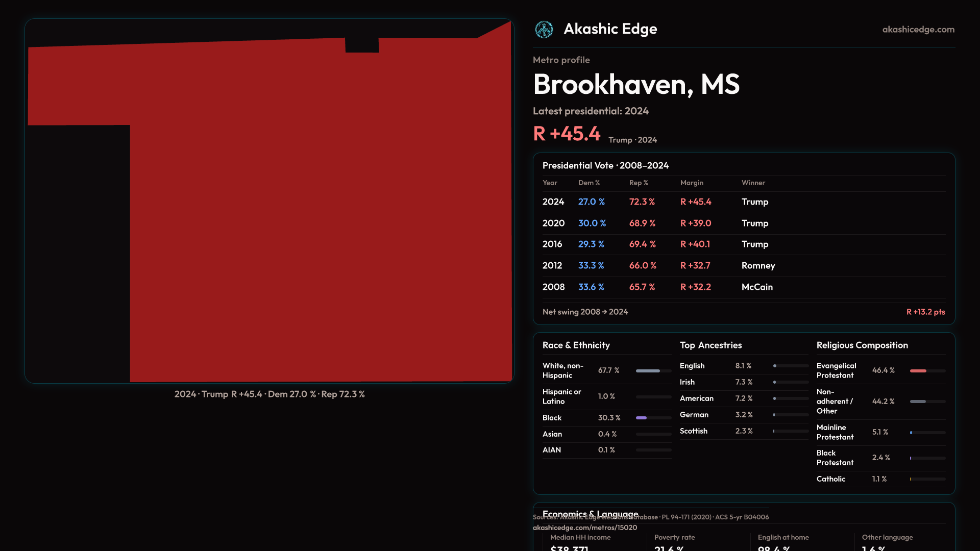Viewport: 980px width, 551px height.
Task: Click the Akashic Edge logo icon
Action: [x=544, y=30]
